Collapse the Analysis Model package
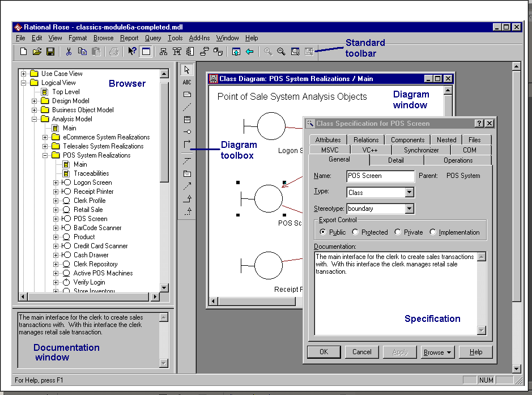Viewport: 532px width, 395px height. [x=34, y=119]
